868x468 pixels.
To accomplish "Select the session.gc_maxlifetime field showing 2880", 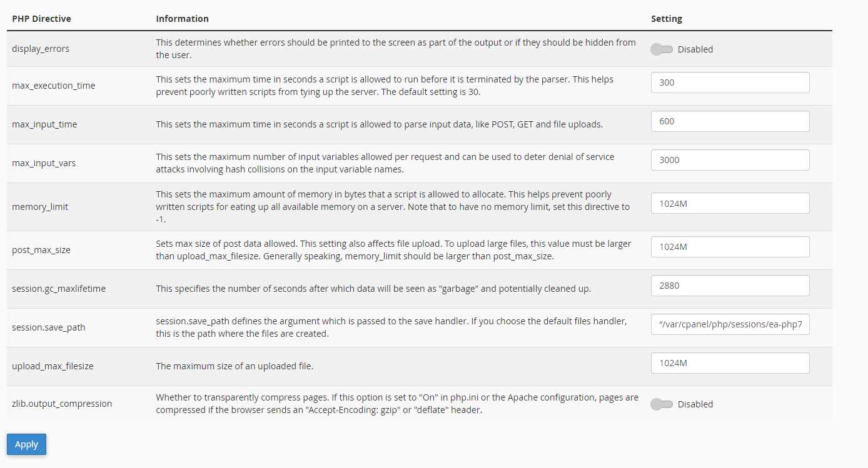I will coord(730,286).
